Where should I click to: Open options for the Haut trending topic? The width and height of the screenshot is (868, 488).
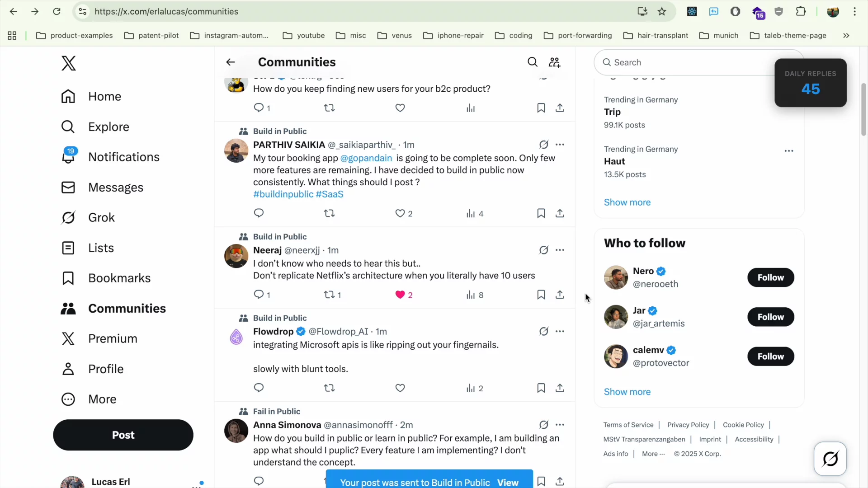coord(789,151)
